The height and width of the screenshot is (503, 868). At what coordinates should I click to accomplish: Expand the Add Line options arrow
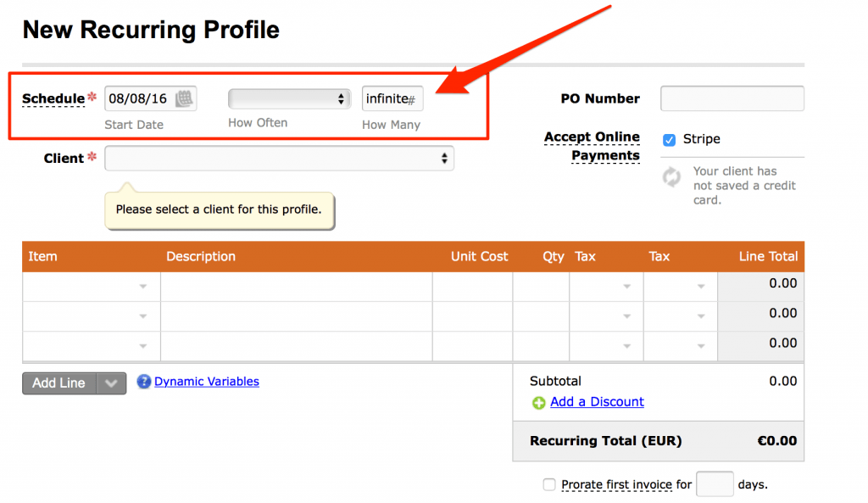[111, 383]
